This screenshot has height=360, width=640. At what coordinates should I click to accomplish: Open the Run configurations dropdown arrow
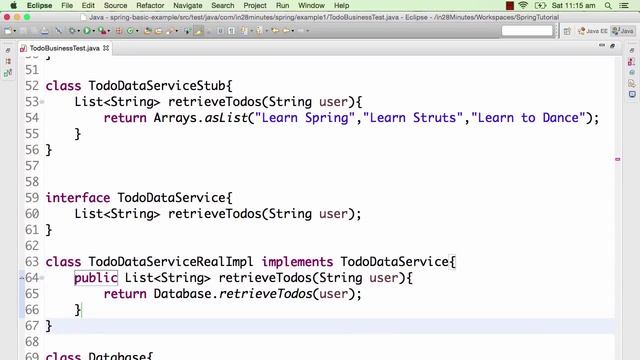[x=93, y=31]
